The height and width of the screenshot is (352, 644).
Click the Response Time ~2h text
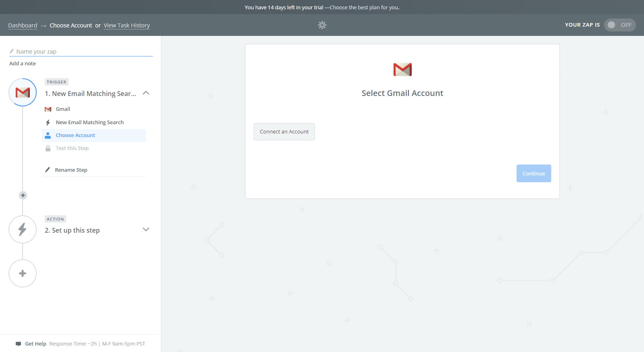73,344
